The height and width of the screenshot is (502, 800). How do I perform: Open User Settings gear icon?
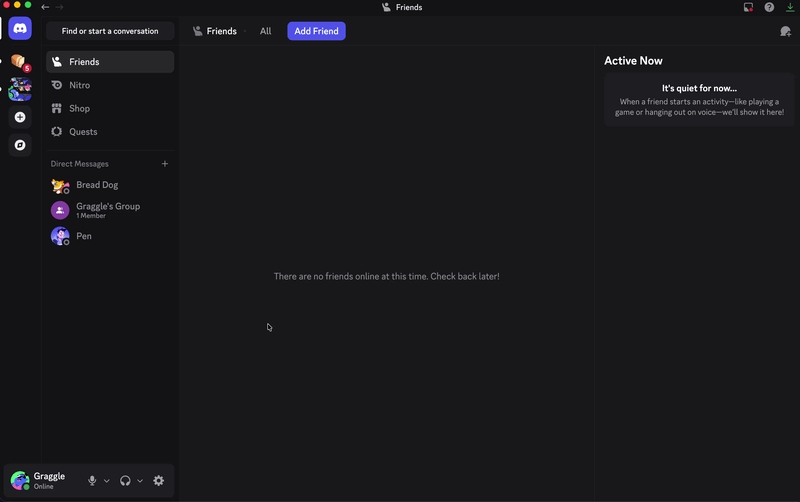[159, 481]
